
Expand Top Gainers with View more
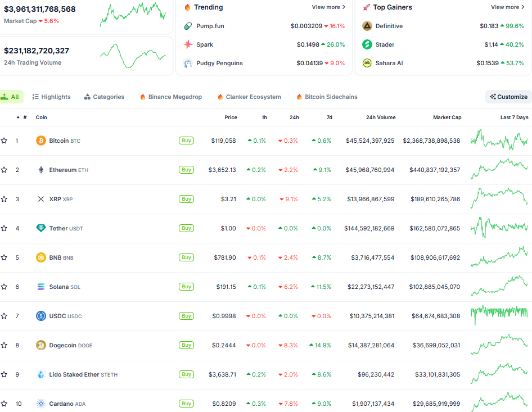[x=508, y=7]
